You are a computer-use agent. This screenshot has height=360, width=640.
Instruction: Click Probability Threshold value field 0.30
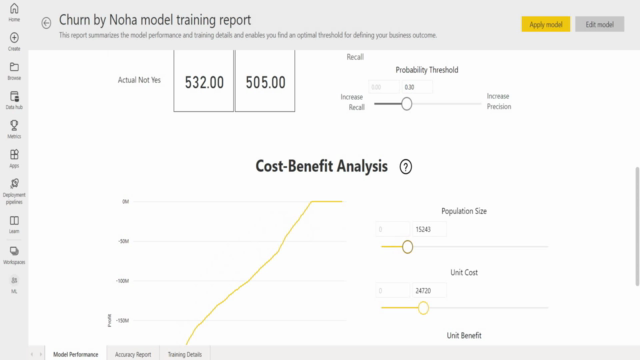point(417,87)
